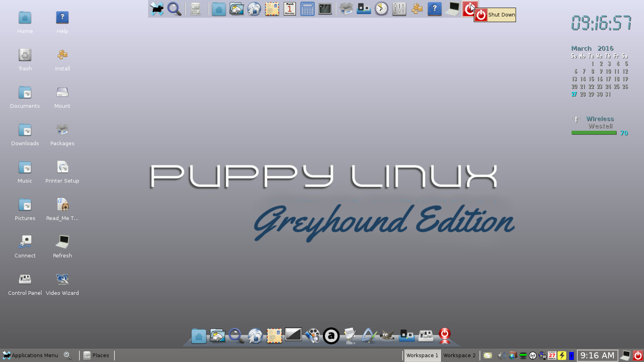The width and height of the screenshot is (644, 362).
Task: Open home folder in bottom dock
Action: [x=198, y=336]
